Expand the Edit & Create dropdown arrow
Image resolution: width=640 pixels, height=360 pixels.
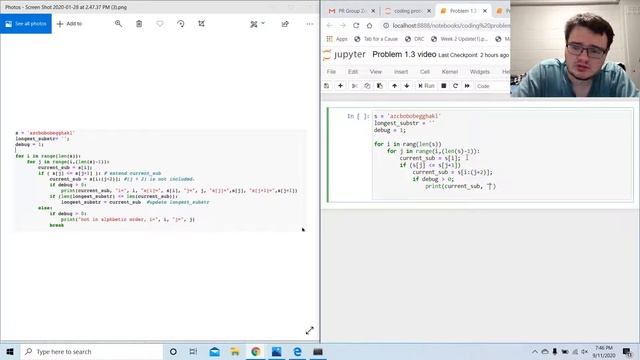pyautogui.click(x=263, y=23)
